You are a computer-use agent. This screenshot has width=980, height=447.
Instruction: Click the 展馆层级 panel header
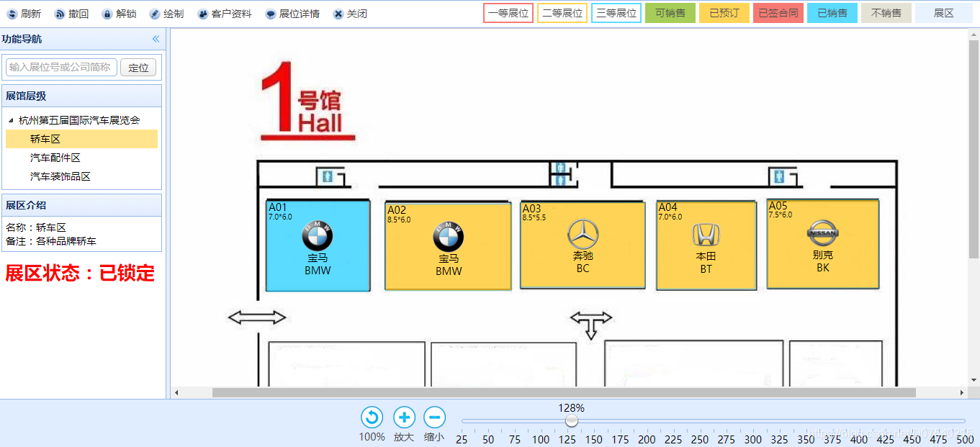(81, 96)
